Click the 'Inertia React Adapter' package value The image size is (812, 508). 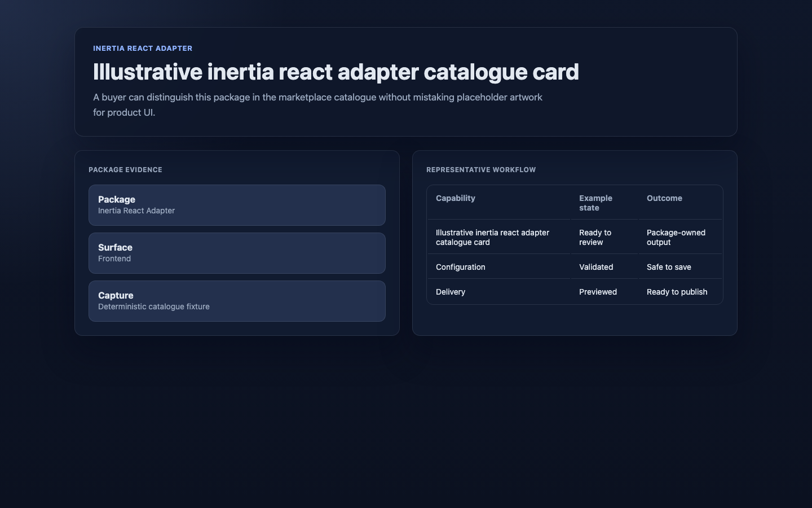136,211
